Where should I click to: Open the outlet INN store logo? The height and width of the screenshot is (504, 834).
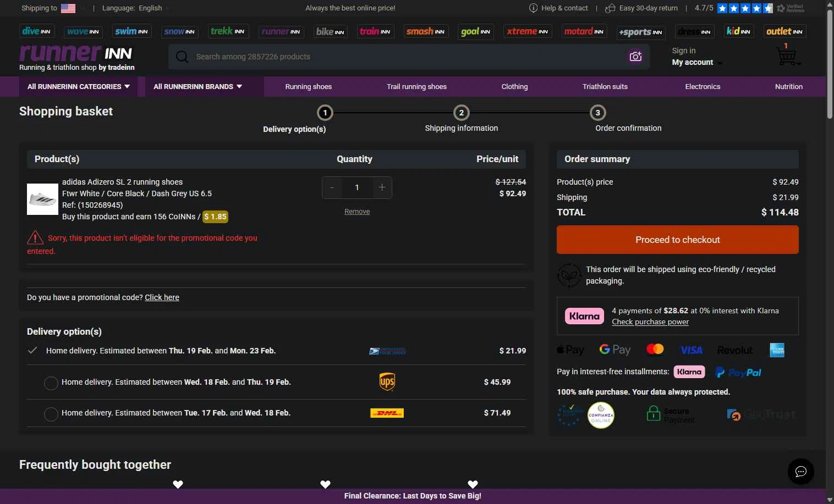pyautogui.click(x=785, y=31)
